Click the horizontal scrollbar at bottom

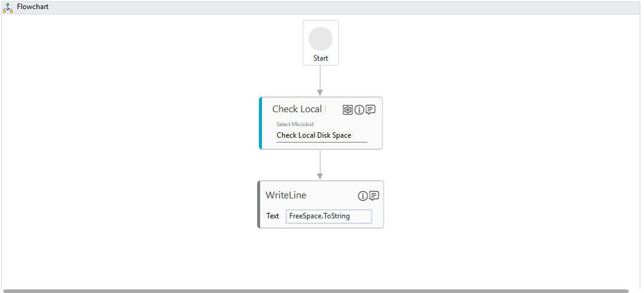tap(315, 291)
